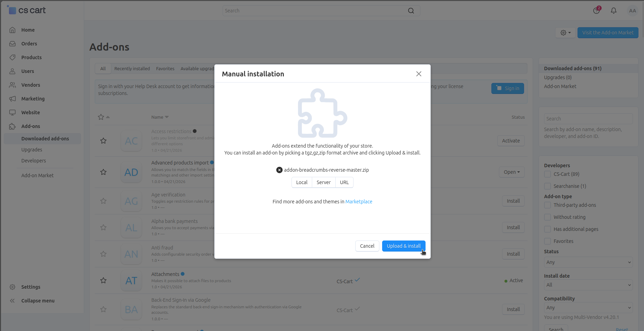Select Local file source
This screenshot has height=331, width=644.
[x=302, y=182]
